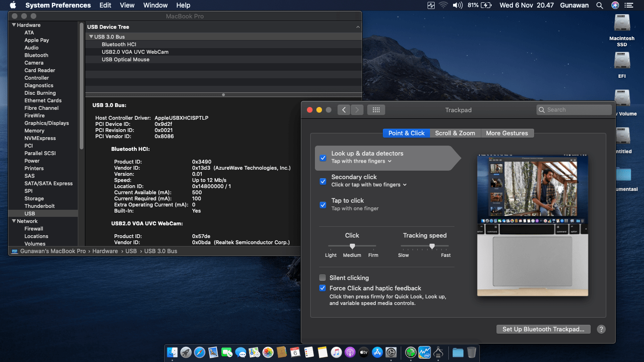The image size is (644, 362).
Task: Open the 'Tap with three fingers' dropdown
Action: pos(362,161)
